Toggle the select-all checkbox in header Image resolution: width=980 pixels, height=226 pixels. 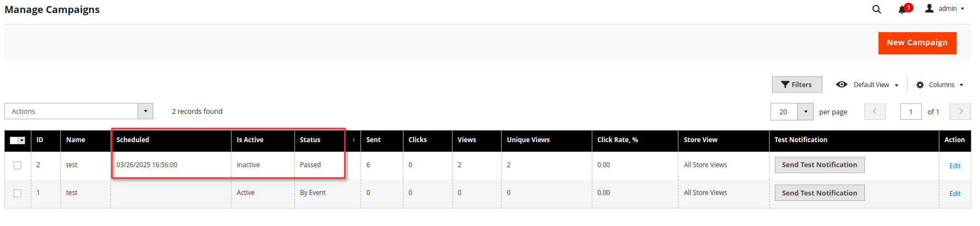pos(14,141)
